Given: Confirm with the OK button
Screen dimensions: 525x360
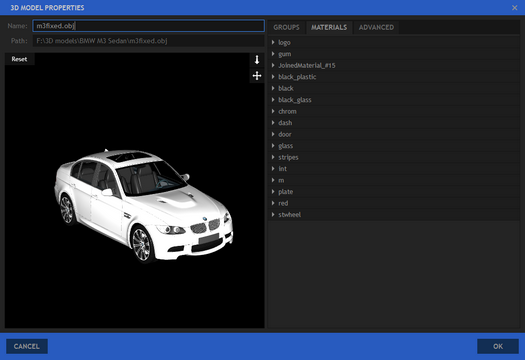Looking at the screenshot, I should point(498,346).
